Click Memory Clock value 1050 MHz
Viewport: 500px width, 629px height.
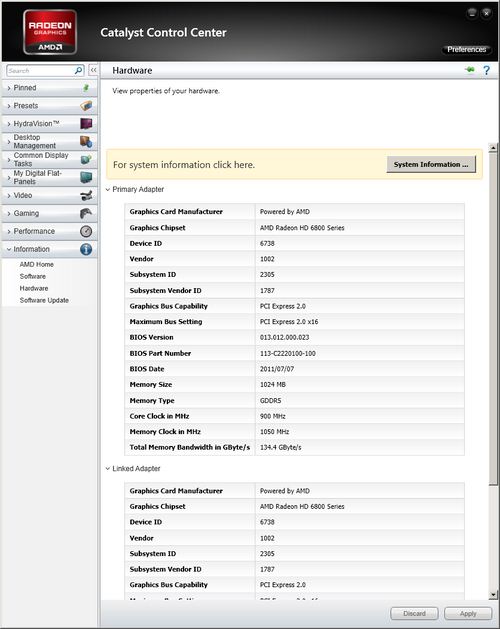pyautogui.click(x=274, y=432)
